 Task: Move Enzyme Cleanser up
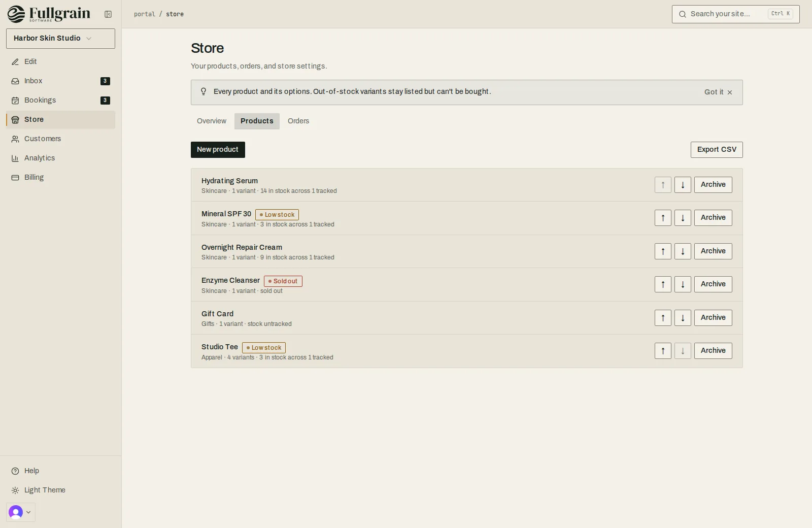(x=663, y=284)
